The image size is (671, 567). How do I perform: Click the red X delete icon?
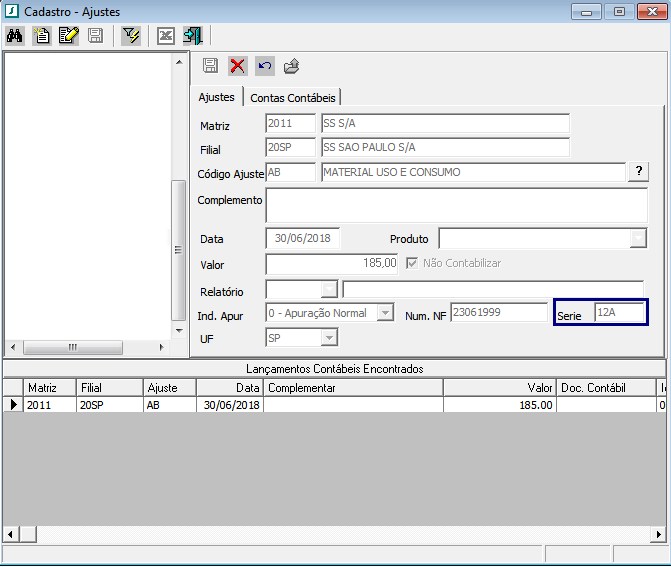click(238, 66)
